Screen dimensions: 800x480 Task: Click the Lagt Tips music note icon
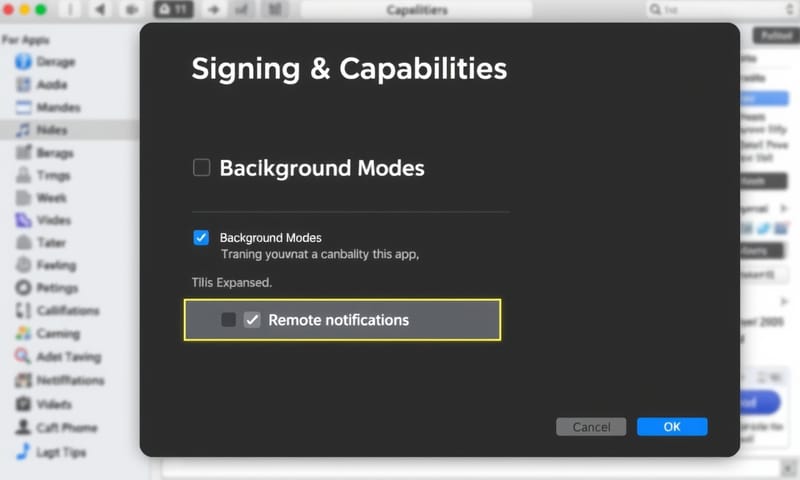[23, 451]
